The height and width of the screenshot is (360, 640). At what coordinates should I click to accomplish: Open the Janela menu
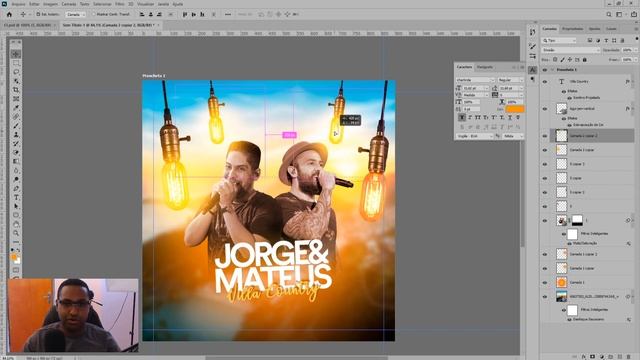[x=163, y=4]
